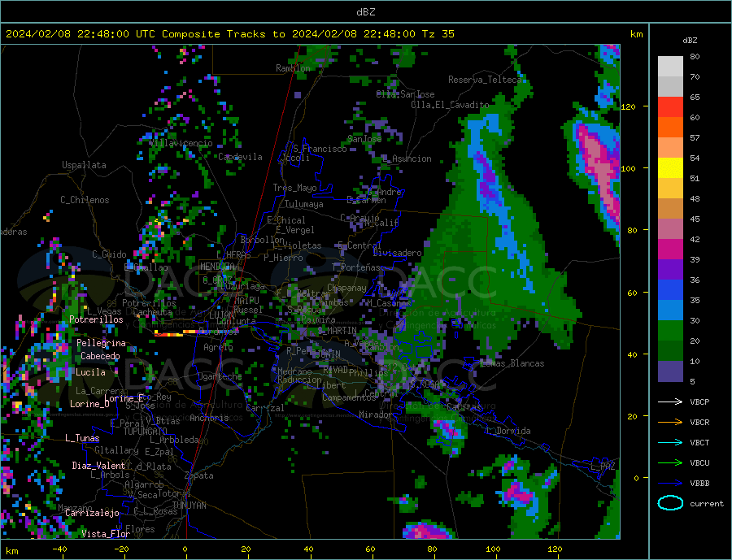This screenshot has width=732, height=560.
Task: Pick the yellow 54 dBZ legend band
Action: [x=670, y=168]
